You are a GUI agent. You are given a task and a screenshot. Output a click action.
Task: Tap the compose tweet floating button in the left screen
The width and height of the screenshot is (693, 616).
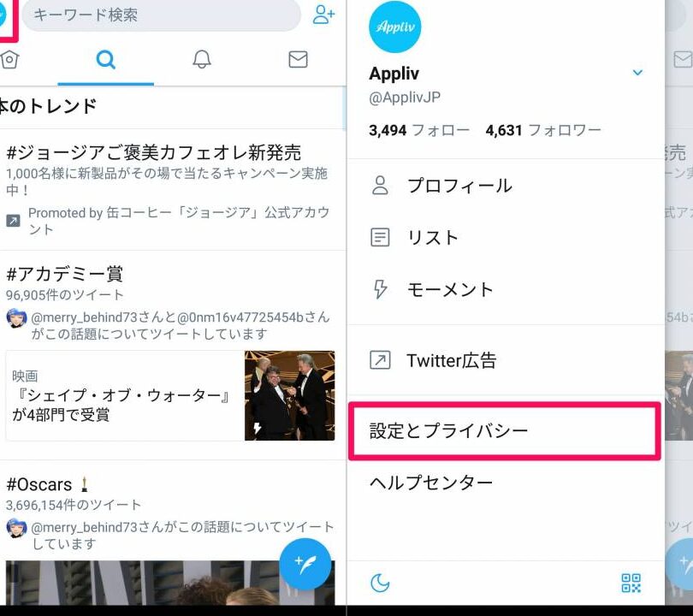tap(305, 565)
